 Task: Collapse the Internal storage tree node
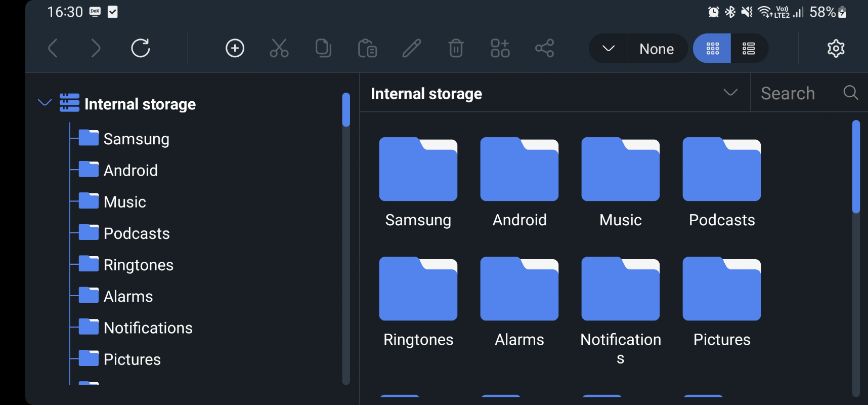[x=45, y=103]
